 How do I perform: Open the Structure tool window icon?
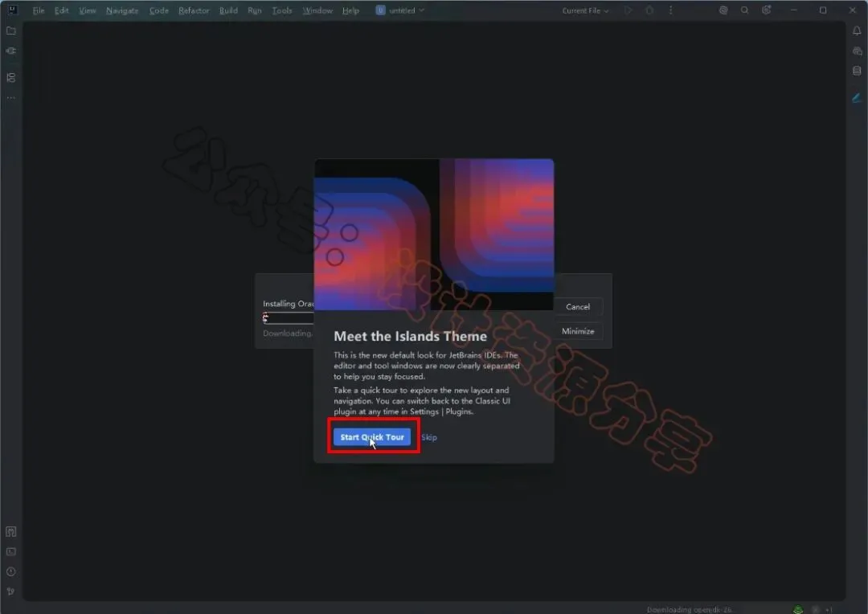[11, 77]
